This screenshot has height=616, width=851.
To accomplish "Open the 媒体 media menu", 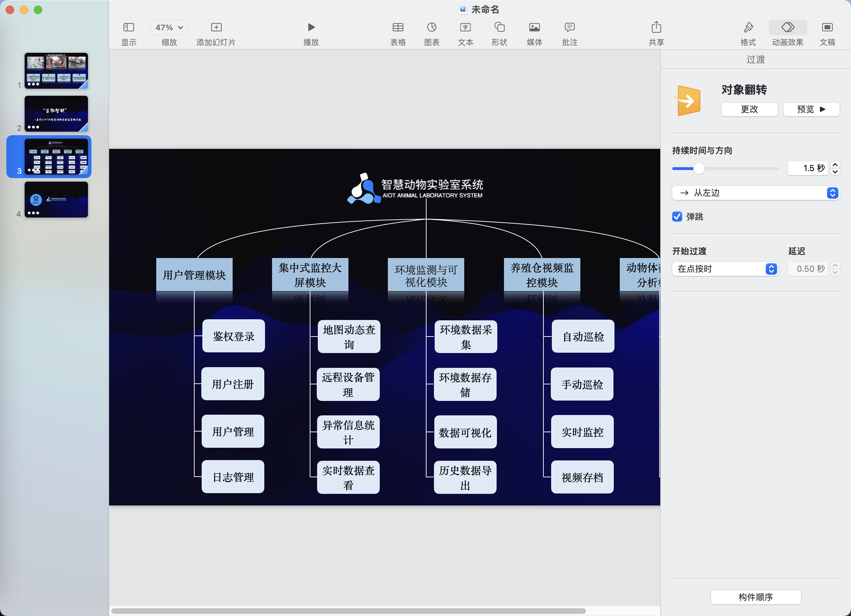I will click(x=534, y=27).
